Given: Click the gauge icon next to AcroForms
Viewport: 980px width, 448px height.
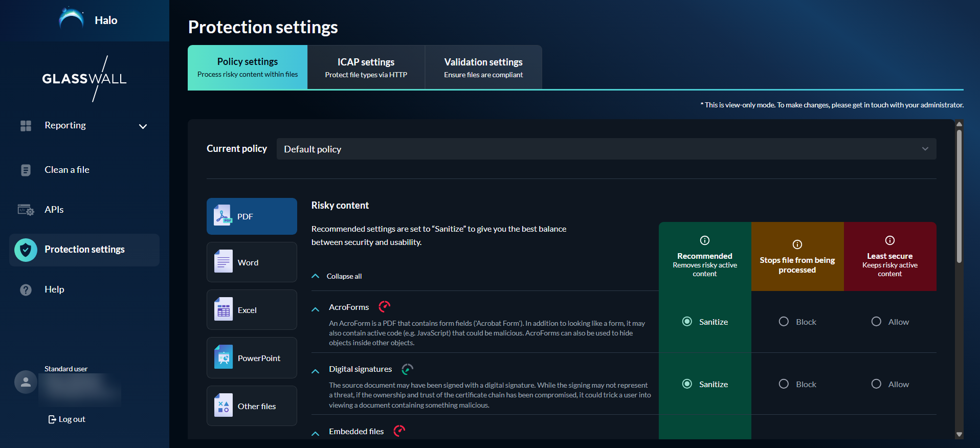Looking at the screenshot, I should pos(384,306).
